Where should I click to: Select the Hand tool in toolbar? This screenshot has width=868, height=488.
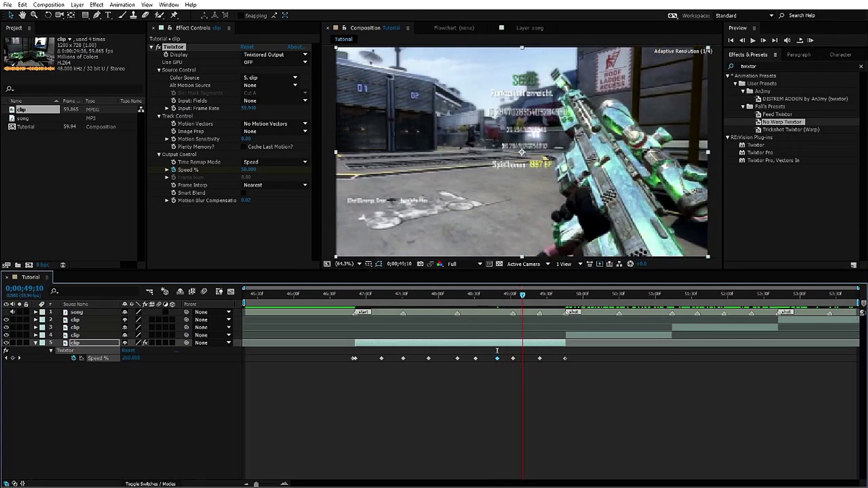pyautogui.click(x=22, y=15)
